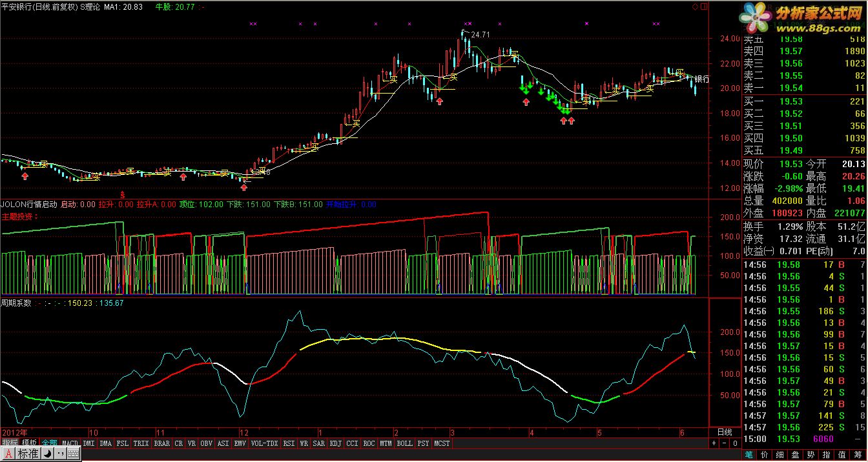Select the OBV indicator tab
This screenshot has height=462, width=868.
[x=207, y=443]
